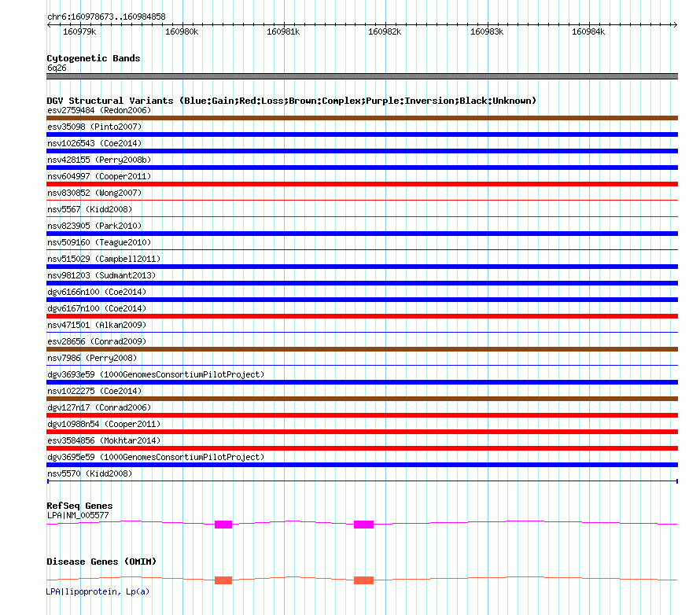Click the Cytogenetic Bands track title
The width and height of the screenshot is (700, 615).
pyautogui.click(x=94, y=58)
